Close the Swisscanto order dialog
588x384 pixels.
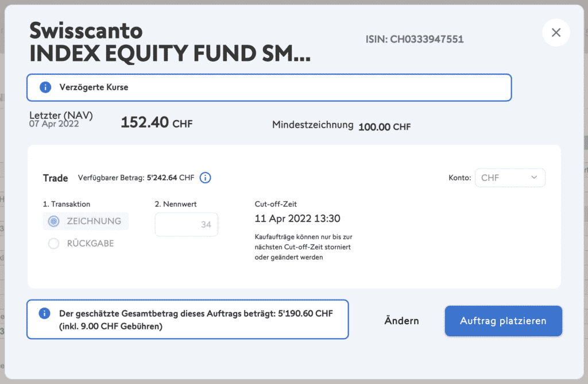point(555,33)
